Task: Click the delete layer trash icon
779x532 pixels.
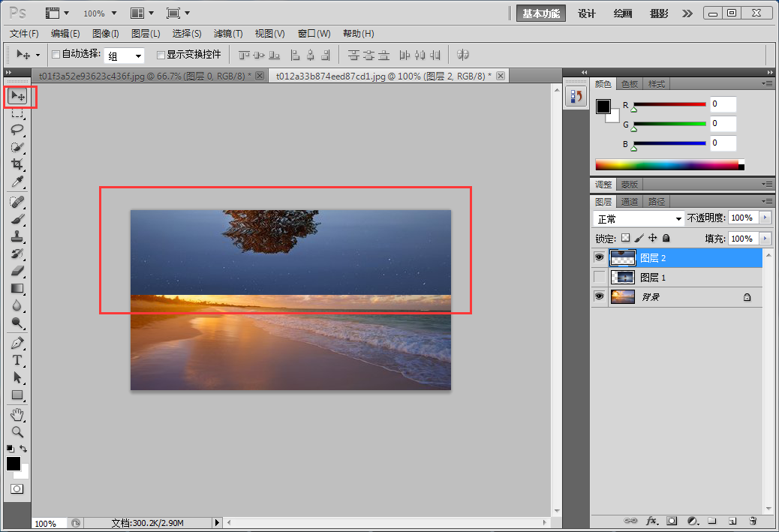Action: tap(753, 520)
